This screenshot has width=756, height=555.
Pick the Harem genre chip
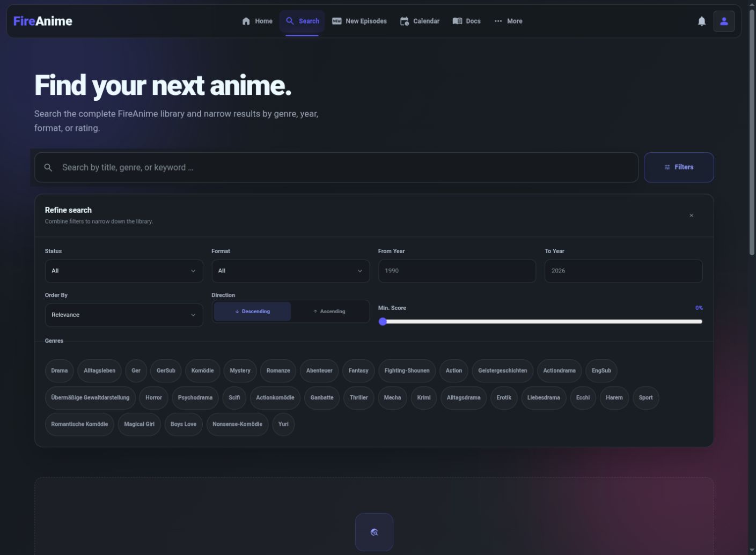[x=614, y=398]
